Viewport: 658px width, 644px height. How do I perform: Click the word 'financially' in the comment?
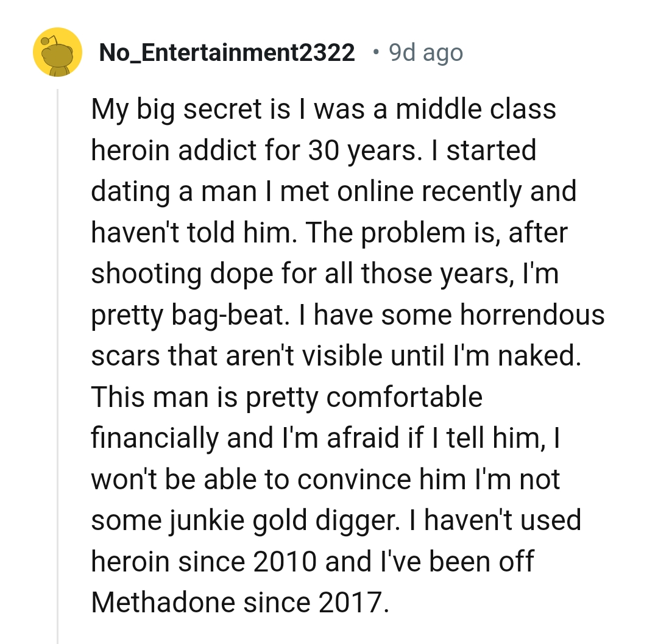[155, 438]
